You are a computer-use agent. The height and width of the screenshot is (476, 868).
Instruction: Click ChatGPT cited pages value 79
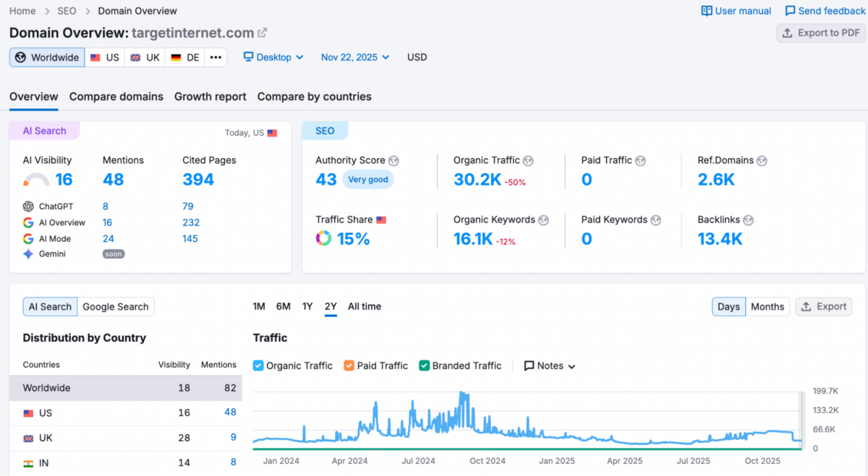tap(188, 207)
